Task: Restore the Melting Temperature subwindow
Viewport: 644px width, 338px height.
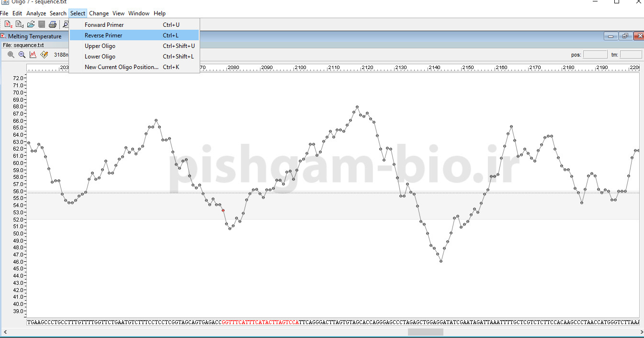Action: point(625,36)
